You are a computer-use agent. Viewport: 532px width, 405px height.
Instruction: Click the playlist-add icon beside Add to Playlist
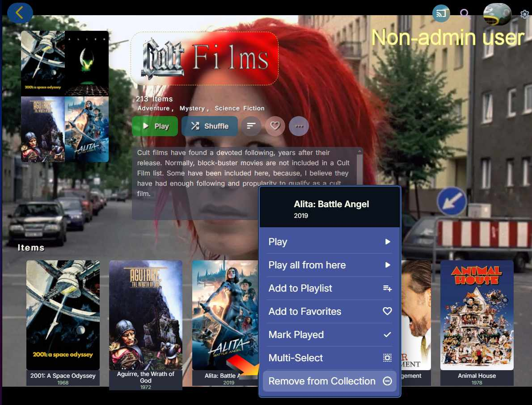point(387,288)
